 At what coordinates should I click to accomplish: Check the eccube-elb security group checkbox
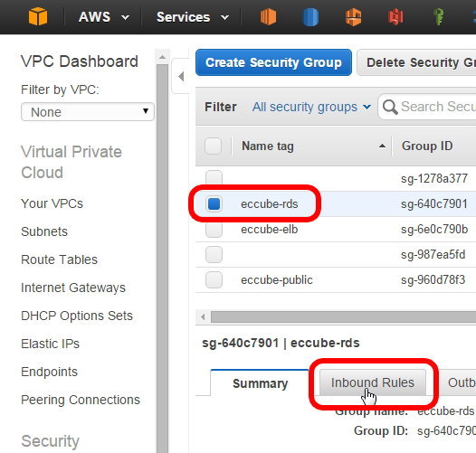click(x=214, y=230)
